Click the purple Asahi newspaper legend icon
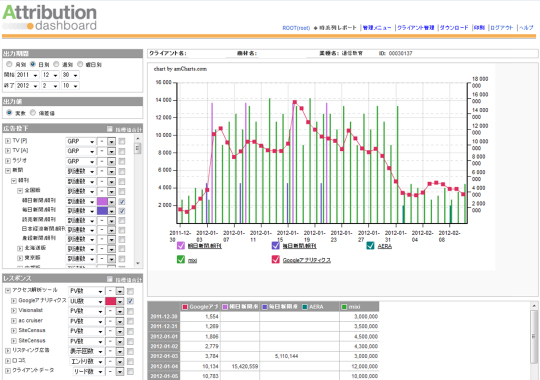The width and height of the screenshot is (540, 380). 181,245
